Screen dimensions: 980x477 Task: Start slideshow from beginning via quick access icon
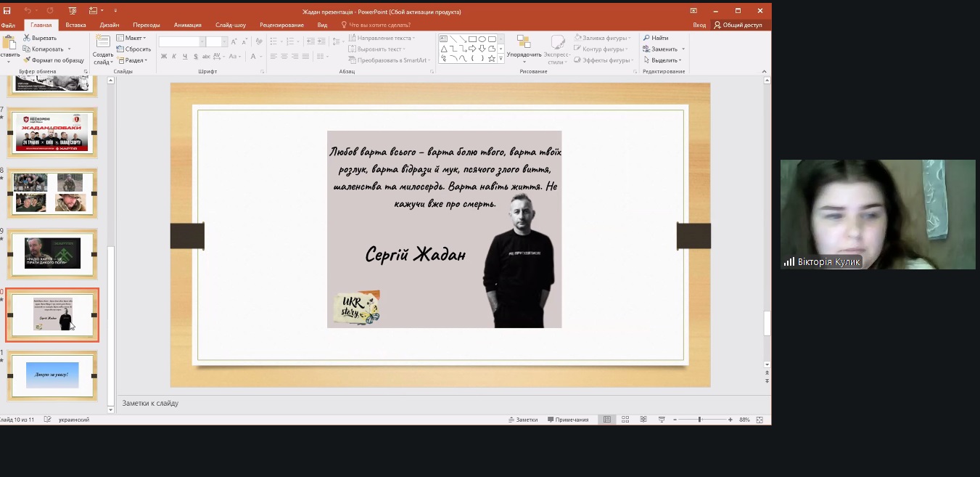73,11
